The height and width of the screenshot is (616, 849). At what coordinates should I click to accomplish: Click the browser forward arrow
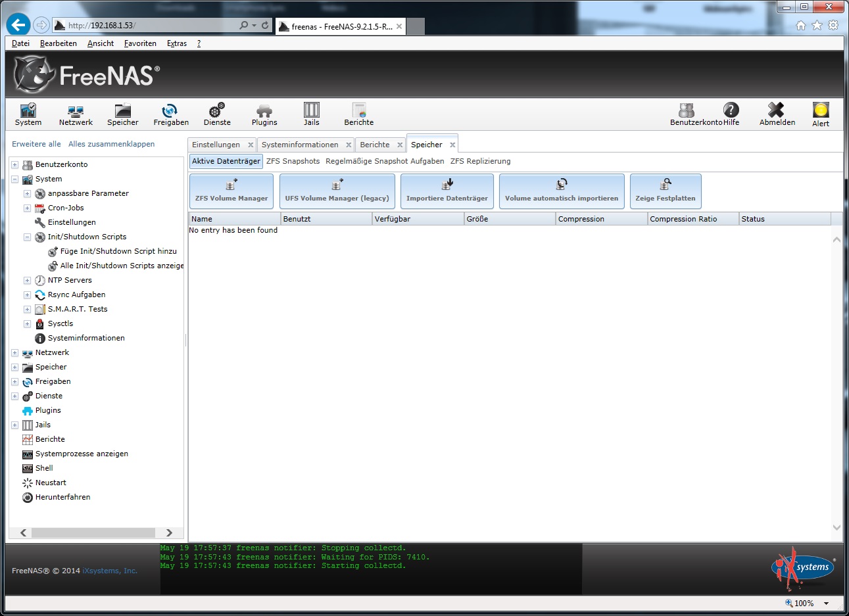coord(41,25)
